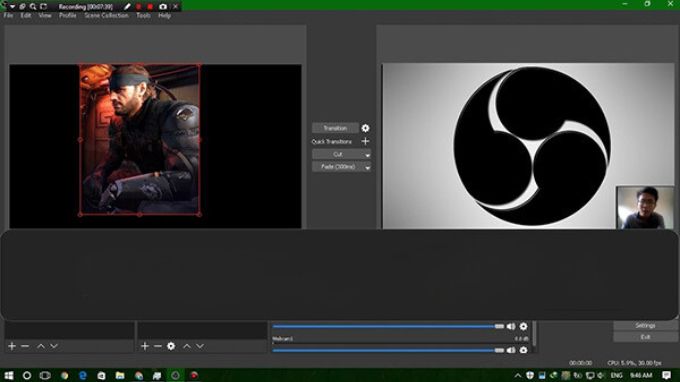Open the arrow menu beside Fade (300ms)
The height and width of the screenshot is (382, 680).
(367, 167)
